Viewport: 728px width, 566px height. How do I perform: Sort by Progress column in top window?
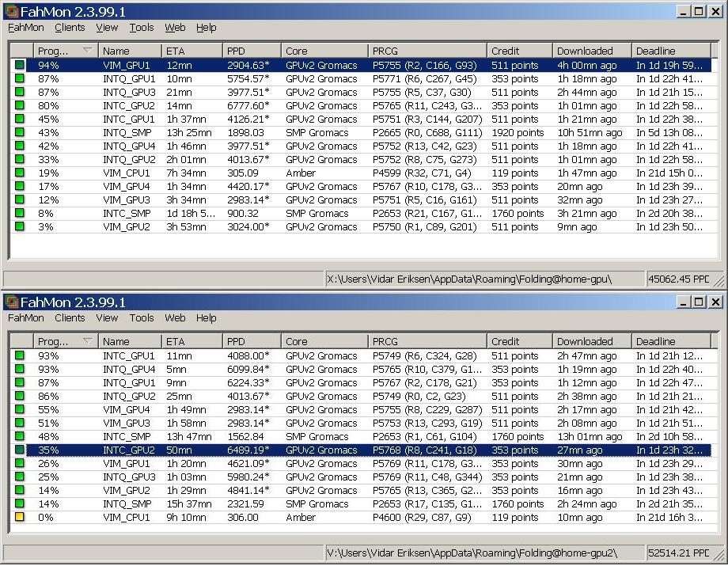[x=66, y=51]
